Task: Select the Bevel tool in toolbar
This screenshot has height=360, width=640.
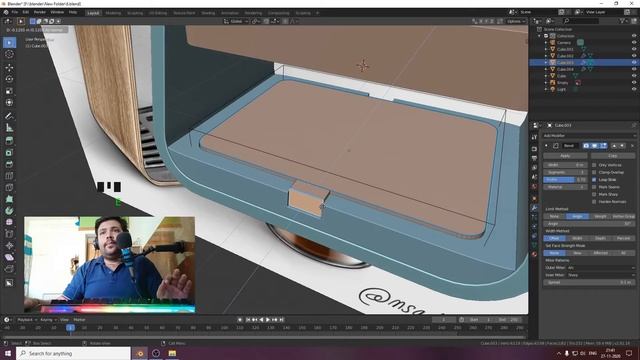Action: click(x=9, y=164)
